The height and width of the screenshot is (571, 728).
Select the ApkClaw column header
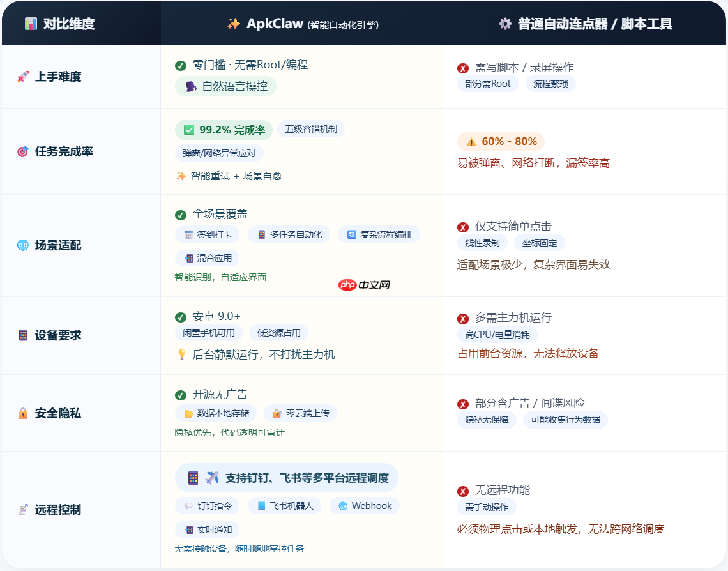click(300, 22)
